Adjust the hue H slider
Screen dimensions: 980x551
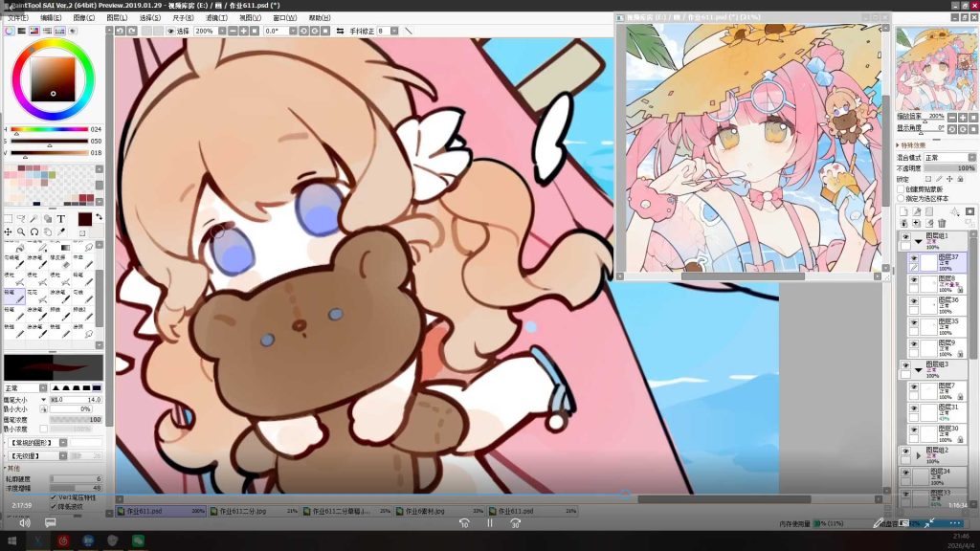point(49,129)
